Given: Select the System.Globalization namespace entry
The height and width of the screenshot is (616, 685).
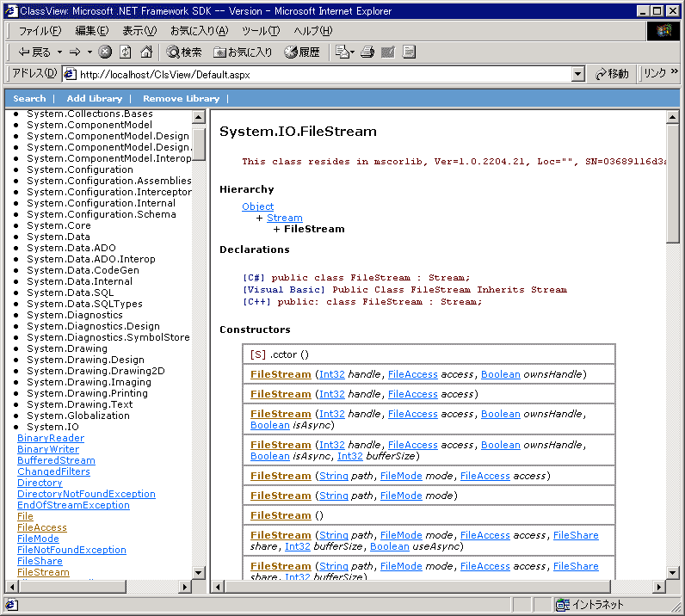Looking at the screenshot, I should 78,416.
